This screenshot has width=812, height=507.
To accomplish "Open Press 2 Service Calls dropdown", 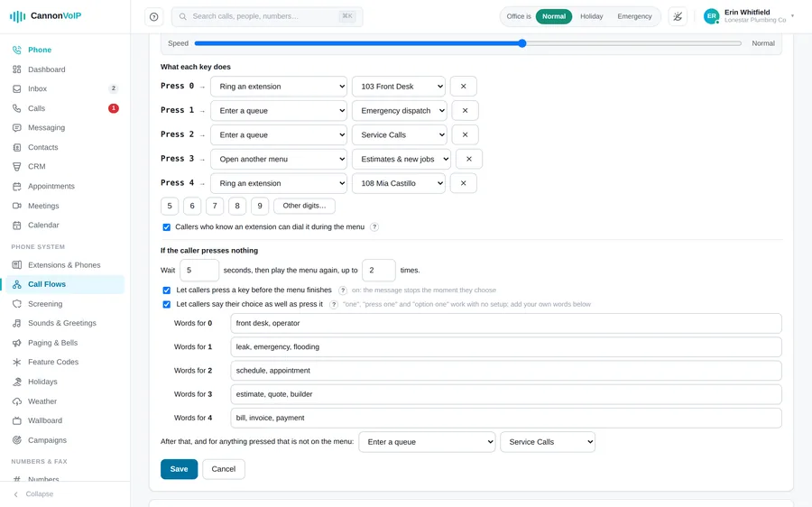I will [x=400, y=134].
